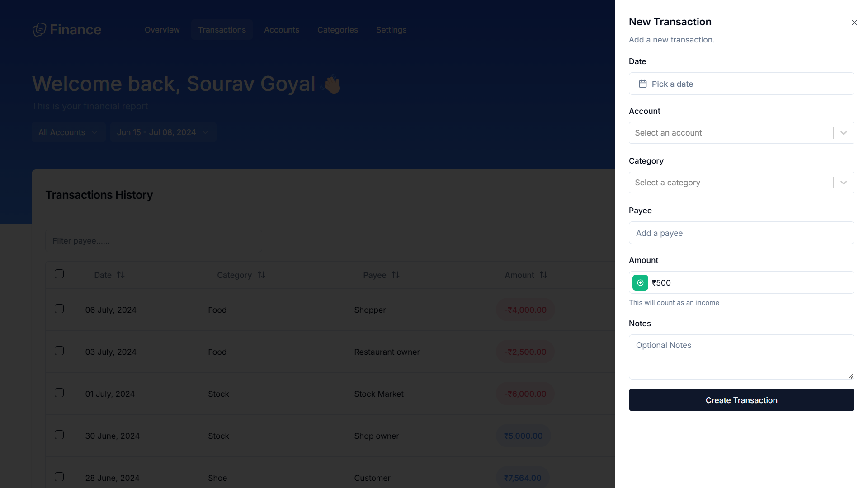Click the Finance app logo icon
The width and height of the screenshot is (868, 488).
tap(39, 30)
